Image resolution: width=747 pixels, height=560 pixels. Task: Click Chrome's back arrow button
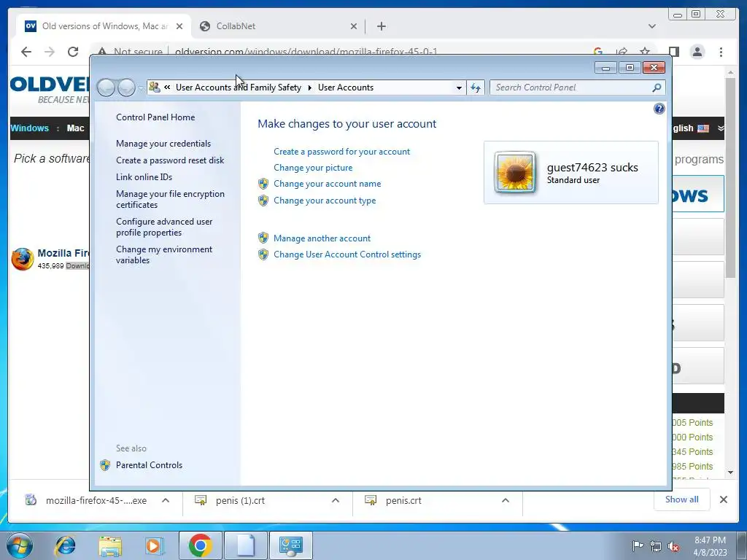click(x=26, y=52)
